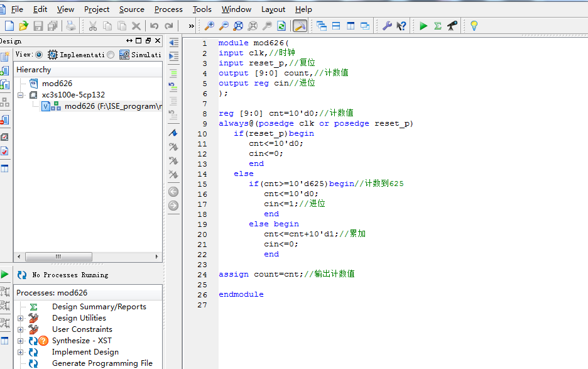
Task: Expand the Design Utilities process
Action: tap(21, 318)
